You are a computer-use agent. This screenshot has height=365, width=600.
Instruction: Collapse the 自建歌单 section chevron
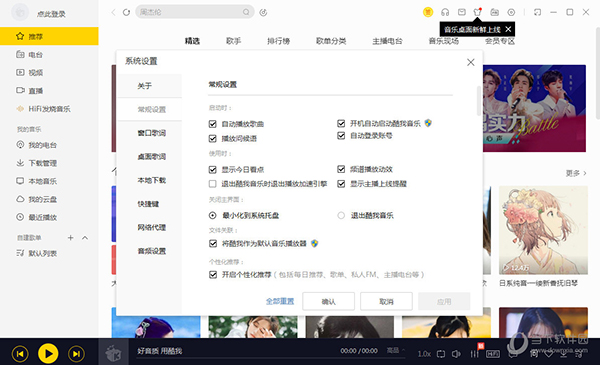point(85,238)
